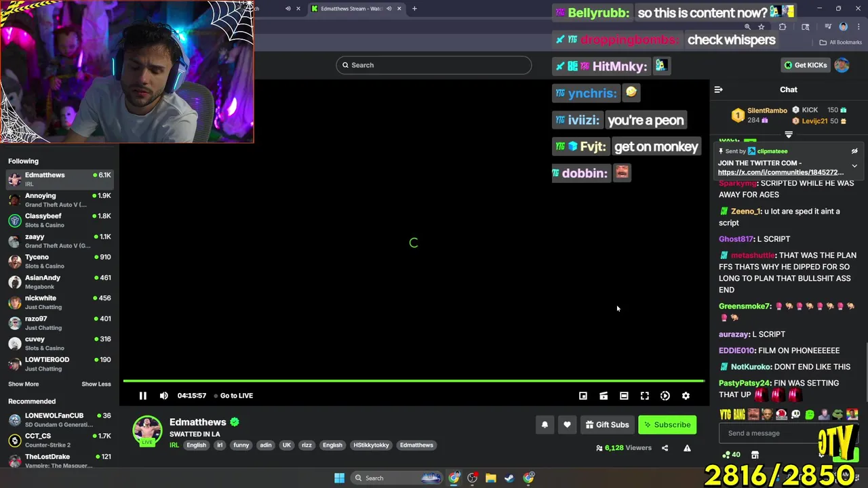868x488 pixels.
Task: Open browser extensions puzzle icon
Action: pyautogui.click(x=783, y=27)
